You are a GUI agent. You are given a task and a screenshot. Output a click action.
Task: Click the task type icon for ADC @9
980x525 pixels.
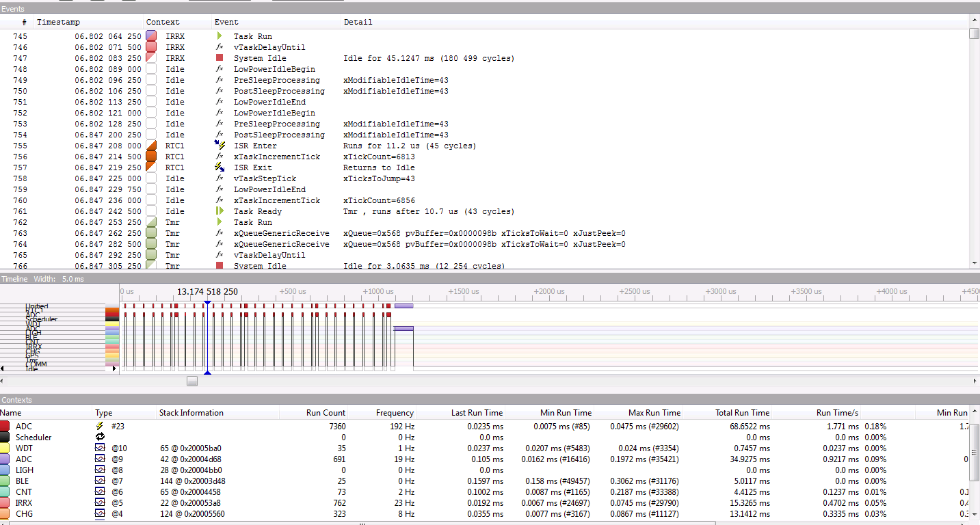tap(100, 459)
